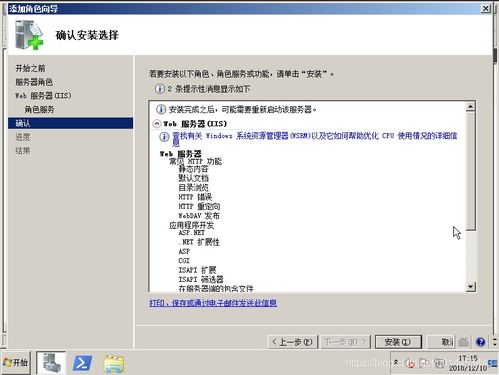Click the WebDAV 发布 list entry

tap(199, 215)
